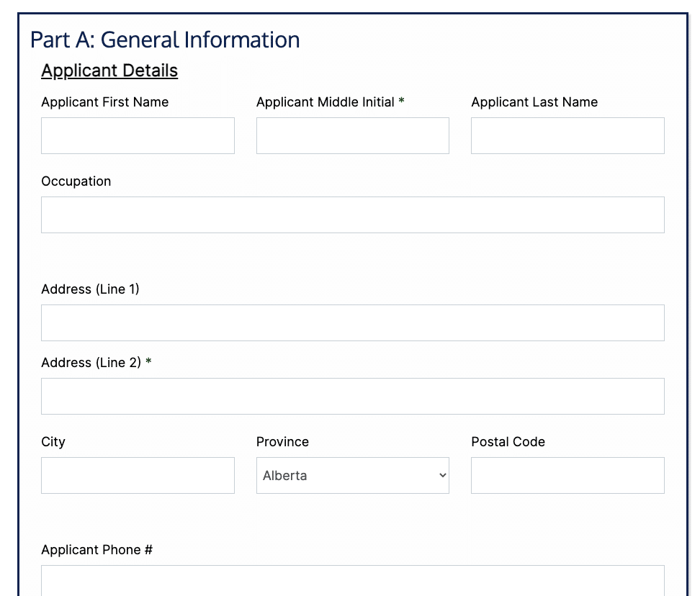This screenshot has width=700, height=596.
Task: Click the Postal Code label text
Action: click(x=508, y=442)
